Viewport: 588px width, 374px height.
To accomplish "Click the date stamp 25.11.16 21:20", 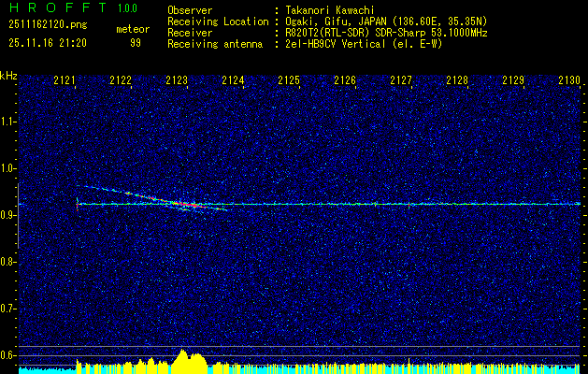I will click(x=48, y=43).
